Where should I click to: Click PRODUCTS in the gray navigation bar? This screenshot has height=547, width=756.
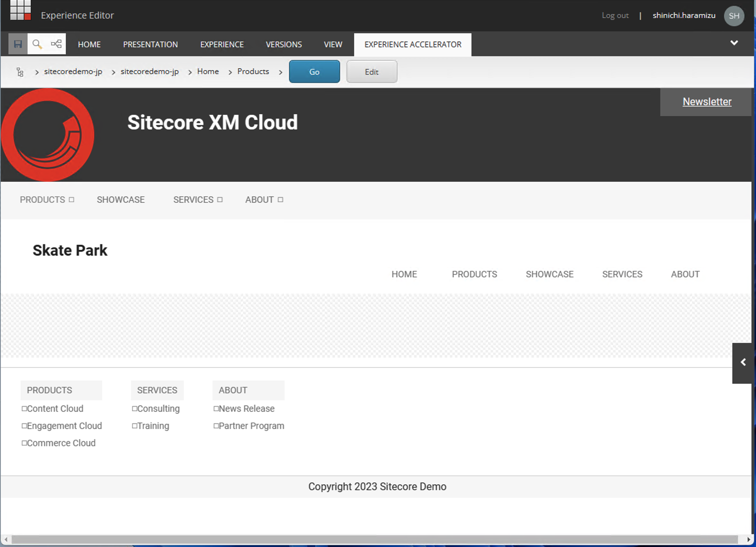pyautogui.click(x=42, y=200)
